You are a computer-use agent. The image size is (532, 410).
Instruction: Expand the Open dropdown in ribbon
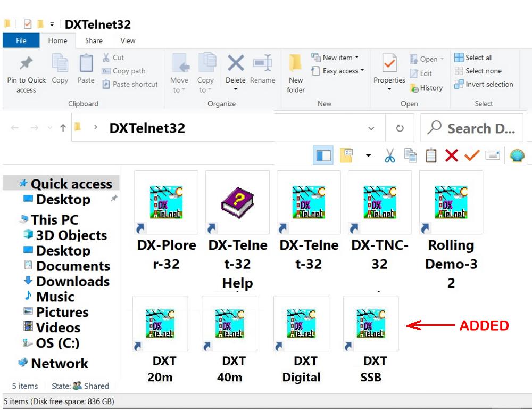coord(442,59)
